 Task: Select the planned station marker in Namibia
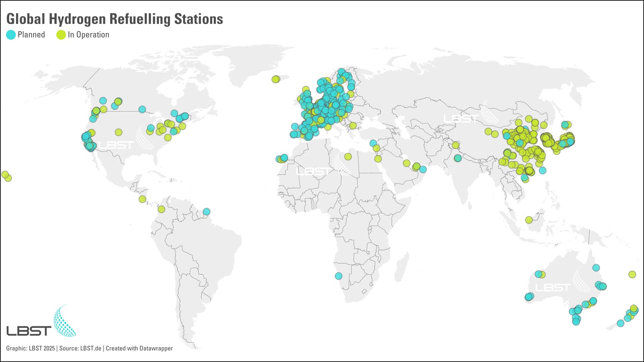(338, 276)
